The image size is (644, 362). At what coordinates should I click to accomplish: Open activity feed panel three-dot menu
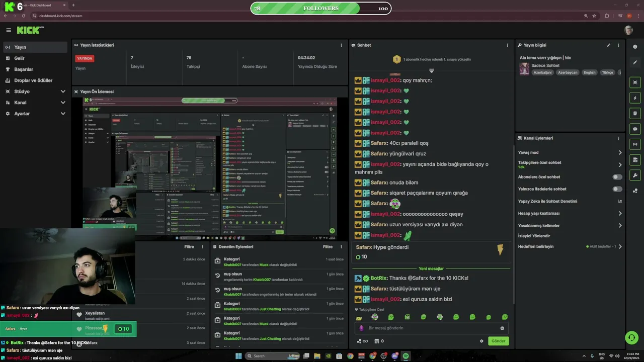[203, 247]
